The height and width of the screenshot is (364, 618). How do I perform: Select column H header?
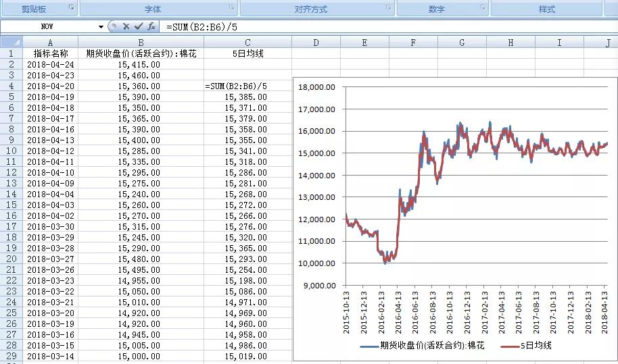[x=510, y=42]
